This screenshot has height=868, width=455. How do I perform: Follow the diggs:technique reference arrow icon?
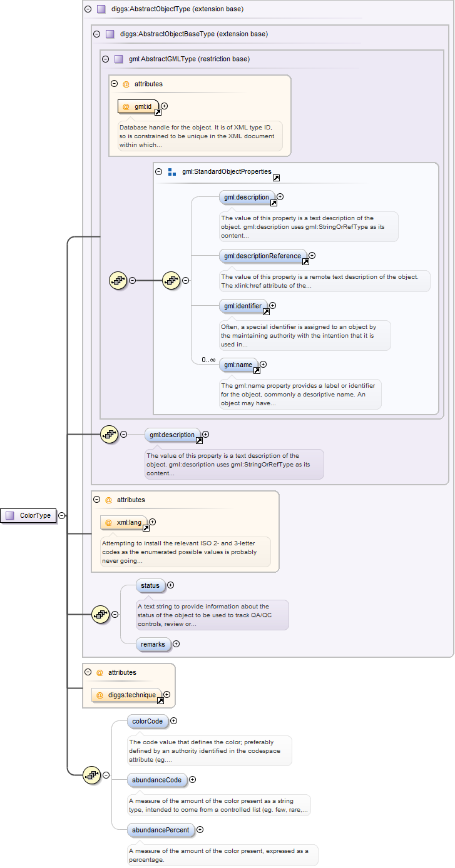(x=160, y=701)
